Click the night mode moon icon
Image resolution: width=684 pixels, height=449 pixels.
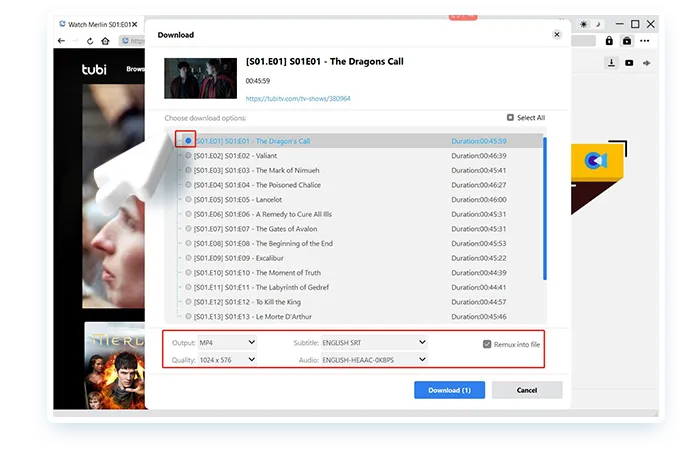click(x=598, y=24)
